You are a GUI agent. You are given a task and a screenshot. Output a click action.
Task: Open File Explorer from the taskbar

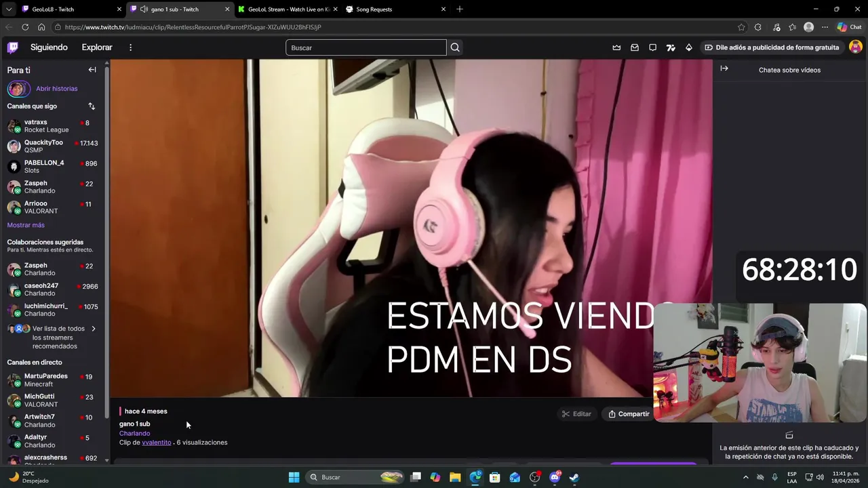click(x=455, y=477)
